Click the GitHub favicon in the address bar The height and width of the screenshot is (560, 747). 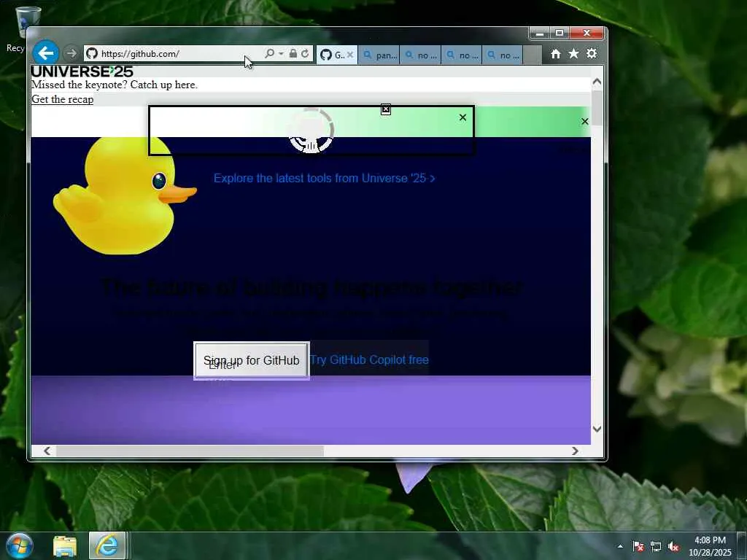(x=91, y=53)
